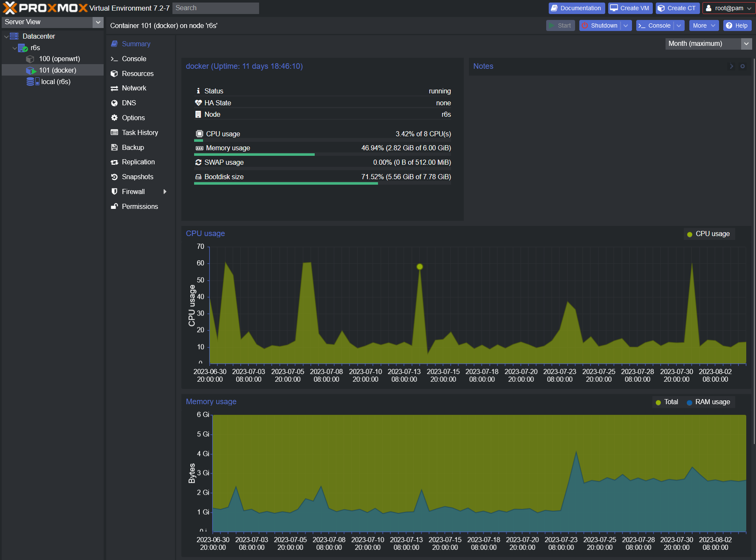Toggle RAM usage series in memory legend
The image size is (756, 560).
point(708,402)
